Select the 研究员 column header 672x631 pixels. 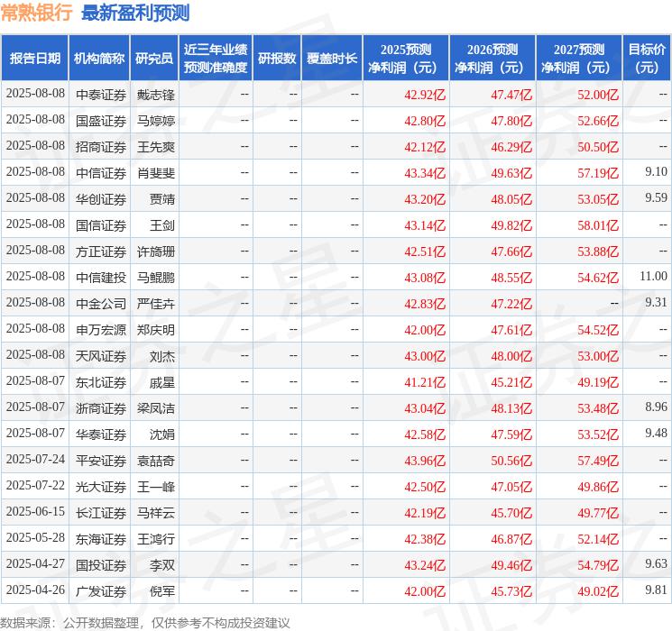click(154, 58)
